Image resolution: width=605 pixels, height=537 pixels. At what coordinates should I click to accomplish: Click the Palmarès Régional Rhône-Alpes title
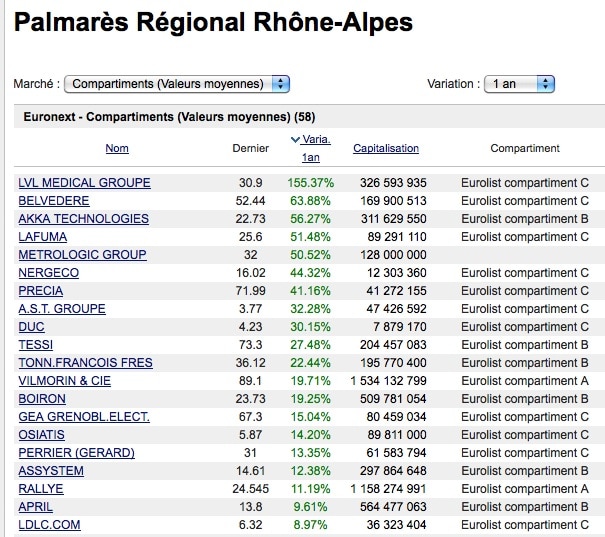tap(213, 22)
